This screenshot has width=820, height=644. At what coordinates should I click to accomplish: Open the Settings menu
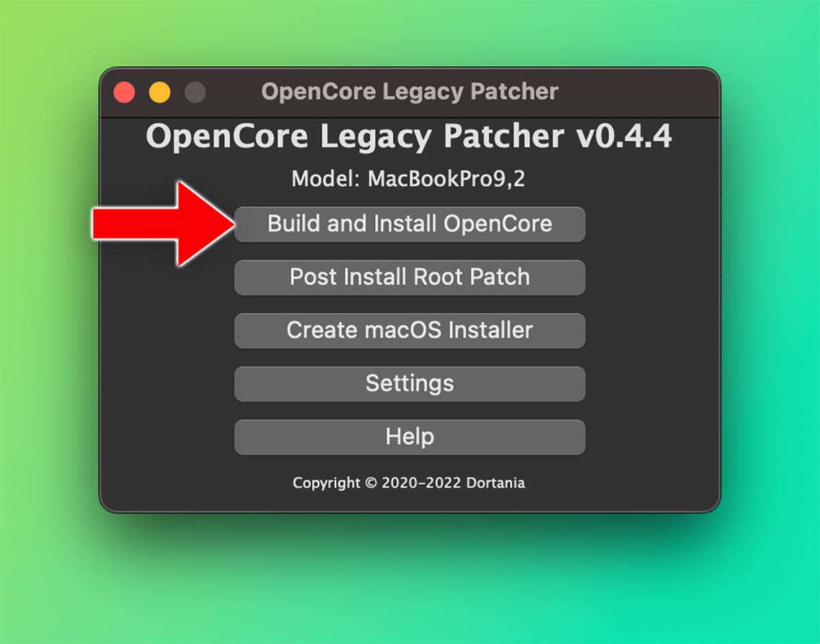coord(410,384)
